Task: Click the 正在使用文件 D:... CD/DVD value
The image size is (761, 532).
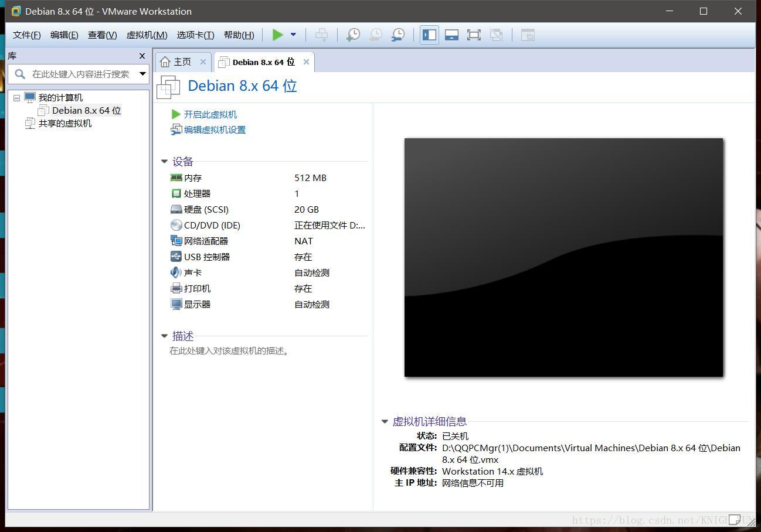Action: 329,225
